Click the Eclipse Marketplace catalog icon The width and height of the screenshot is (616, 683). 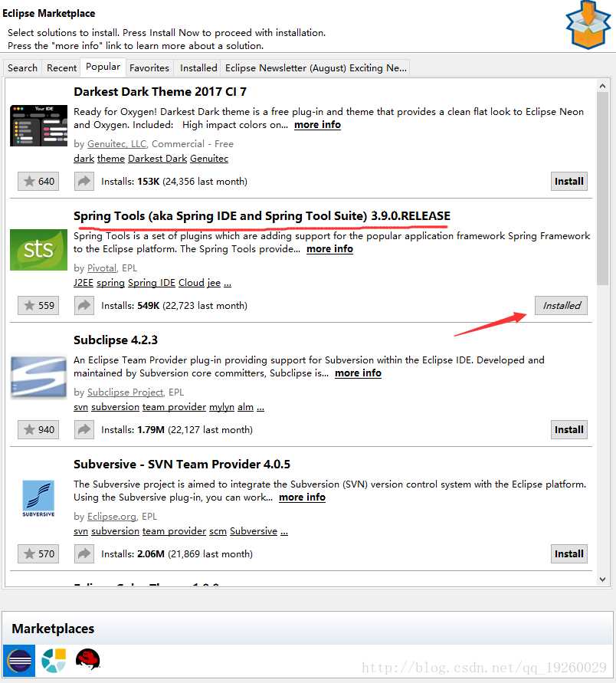[x=19, y=660]
